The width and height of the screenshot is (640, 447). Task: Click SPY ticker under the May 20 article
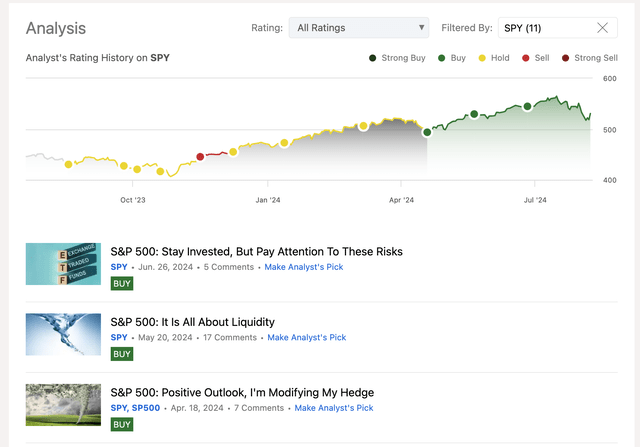(119, 338)
